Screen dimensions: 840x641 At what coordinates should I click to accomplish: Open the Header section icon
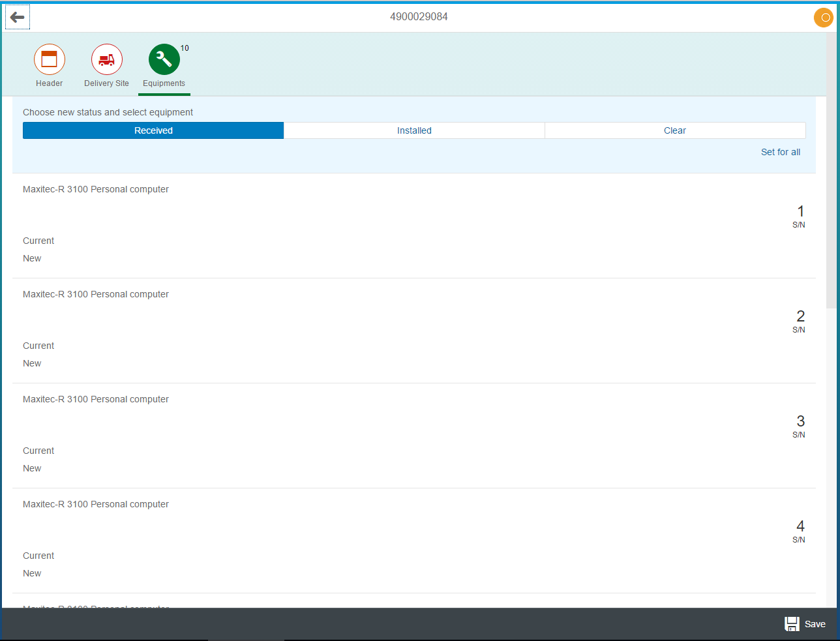pos(49,59)
